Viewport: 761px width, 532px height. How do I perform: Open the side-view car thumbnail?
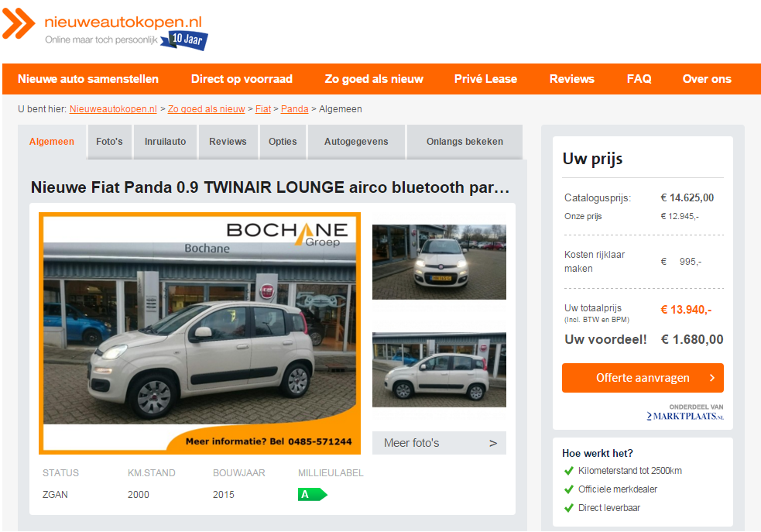pyautogui.click(x=439, y=369)
